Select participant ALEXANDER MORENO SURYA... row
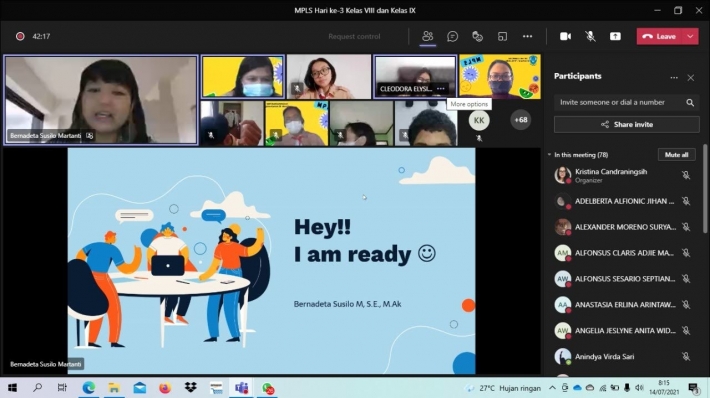 pyautogui.click(x=625, y=227)
